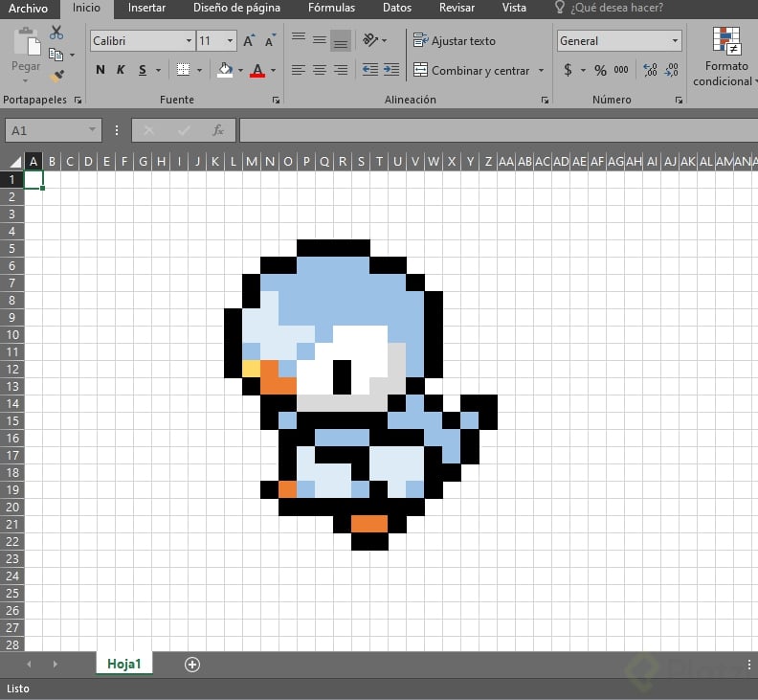Click the yellow cell in row 12
758x700 pixels.
pos(252,369)
